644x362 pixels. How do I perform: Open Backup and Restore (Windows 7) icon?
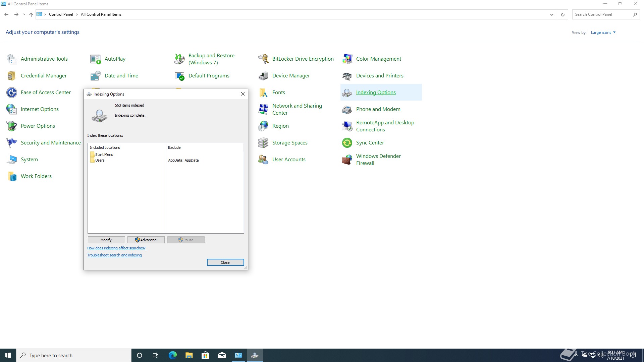(x=179, y=59)
